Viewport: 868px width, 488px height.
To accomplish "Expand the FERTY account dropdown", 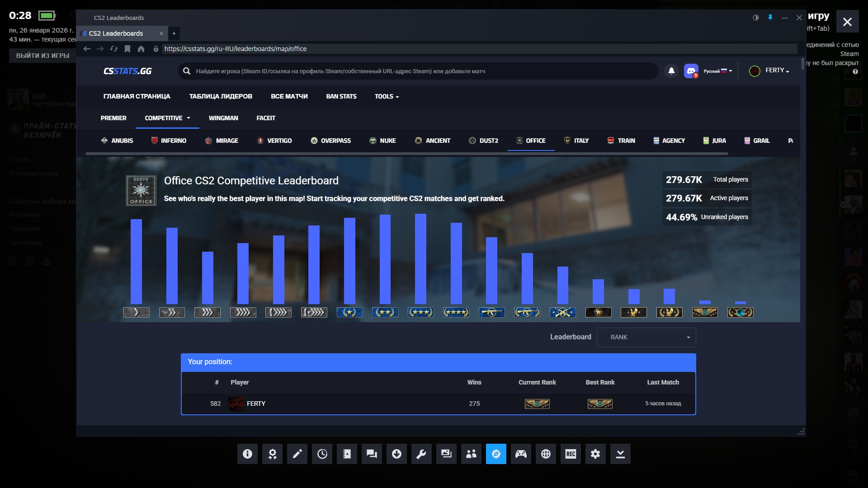I will tap(776, 70).
